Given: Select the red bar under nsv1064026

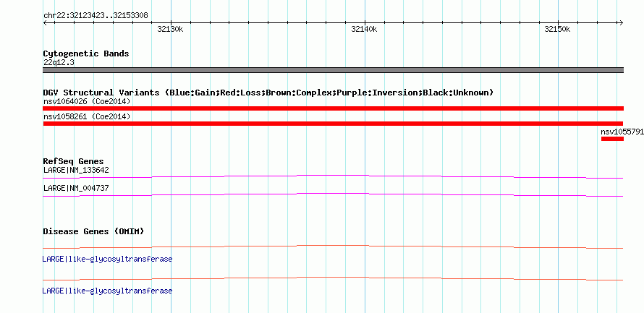Looking at the screenshot, I should pos(333,108).
